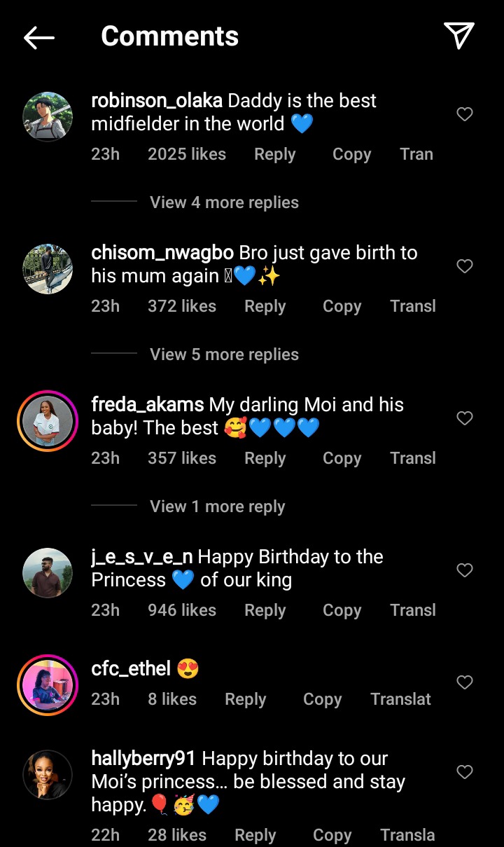Image resolution: width=504 pixels, height=847 pixels.
Task: Tap hallyberry91's profile avatar
Action: click(x=48, y=775)
